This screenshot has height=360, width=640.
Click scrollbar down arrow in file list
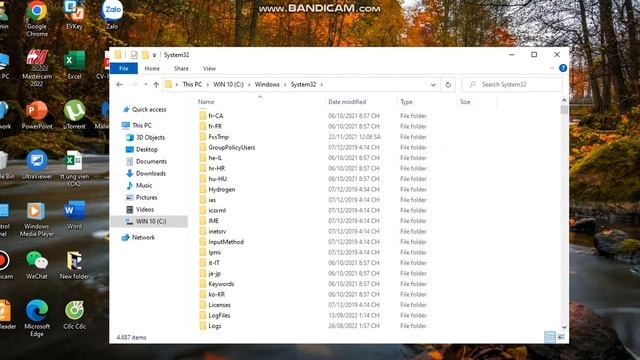(564, 327)
